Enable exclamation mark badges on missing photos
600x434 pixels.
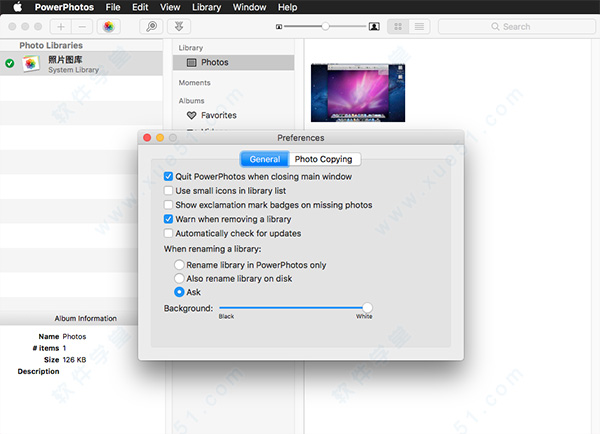pyautogui.click(x=168, y=205)
